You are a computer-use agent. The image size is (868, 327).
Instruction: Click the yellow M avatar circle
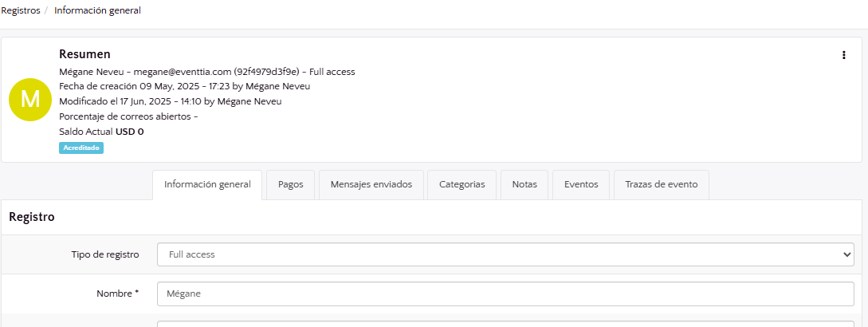pyautogui.click(x=30, y=100)
